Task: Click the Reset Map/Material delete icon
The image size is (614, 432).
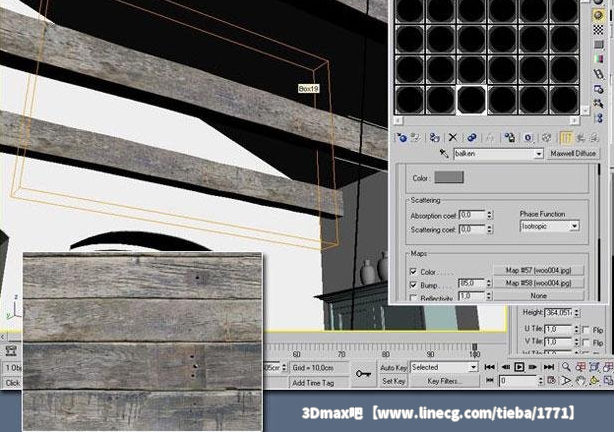Action: point(452,137)
